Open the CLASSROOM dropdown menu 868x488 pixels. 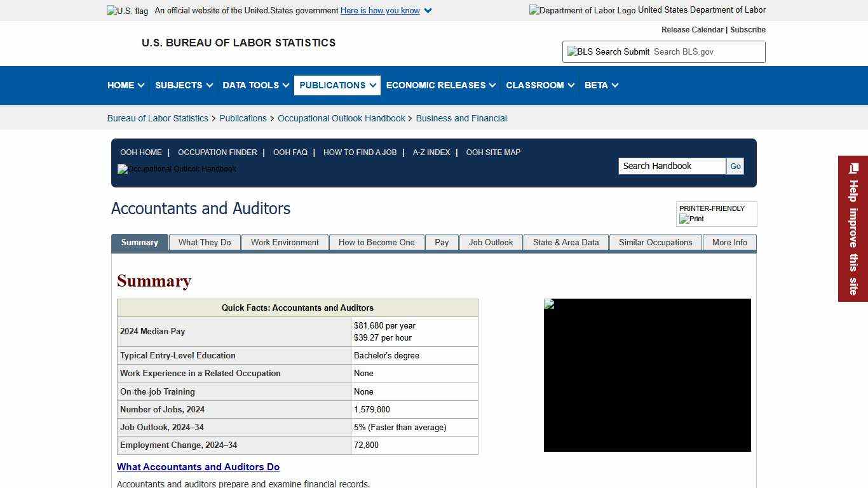(x=539, y=85)
